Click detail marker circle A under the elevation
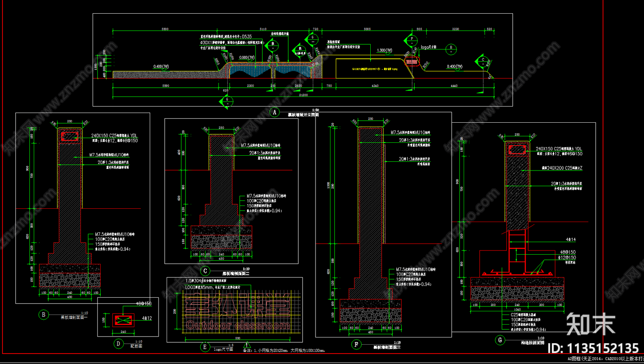 (x=275, y=112)
